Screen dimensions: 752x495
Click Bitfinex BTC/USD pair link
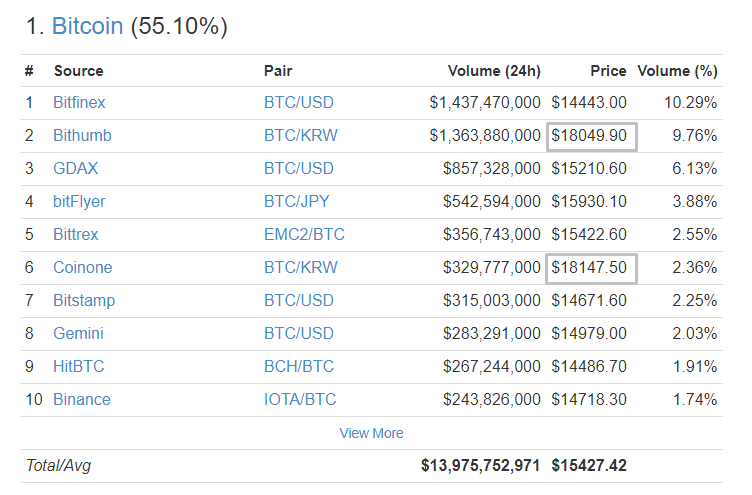coord(299,102)
